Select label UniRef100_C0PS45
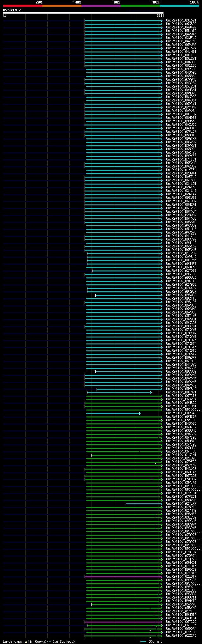The height and width of the screenshot is (644, 202). [x=181, y=257]
